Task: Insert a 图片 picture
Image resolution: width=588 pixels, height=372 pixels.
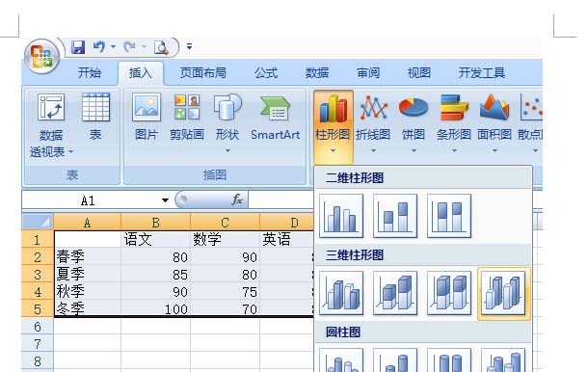Action: [147, 117]
